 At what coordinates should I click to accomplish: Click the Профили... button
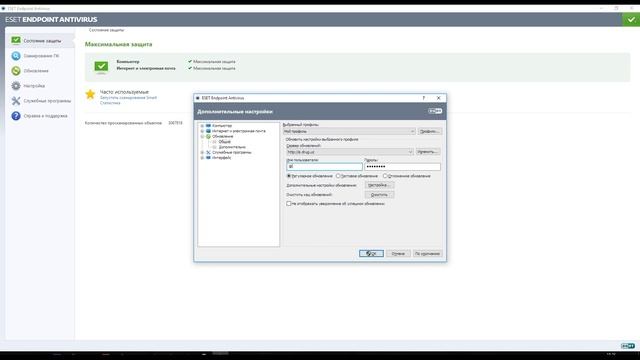[x=429, y=131]
